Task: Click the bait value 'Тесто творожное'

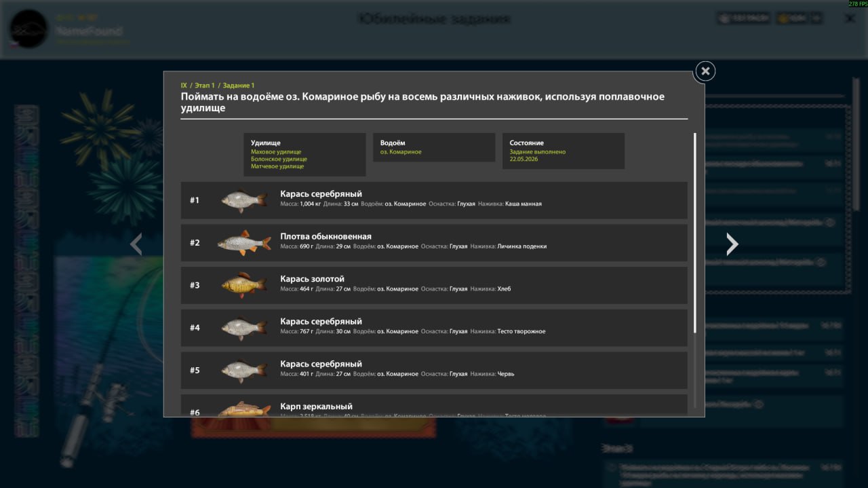Action: pyautogui.click(x=521, y=331)
